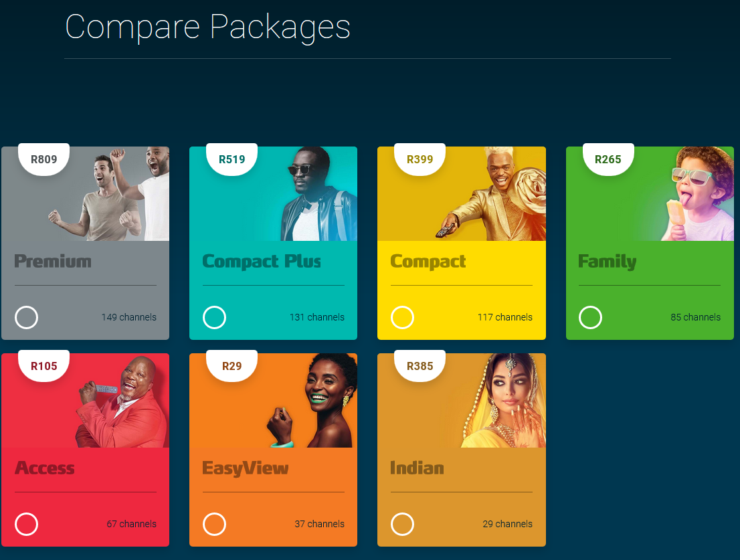Click the 117 channels label

(x=505, y=318)
